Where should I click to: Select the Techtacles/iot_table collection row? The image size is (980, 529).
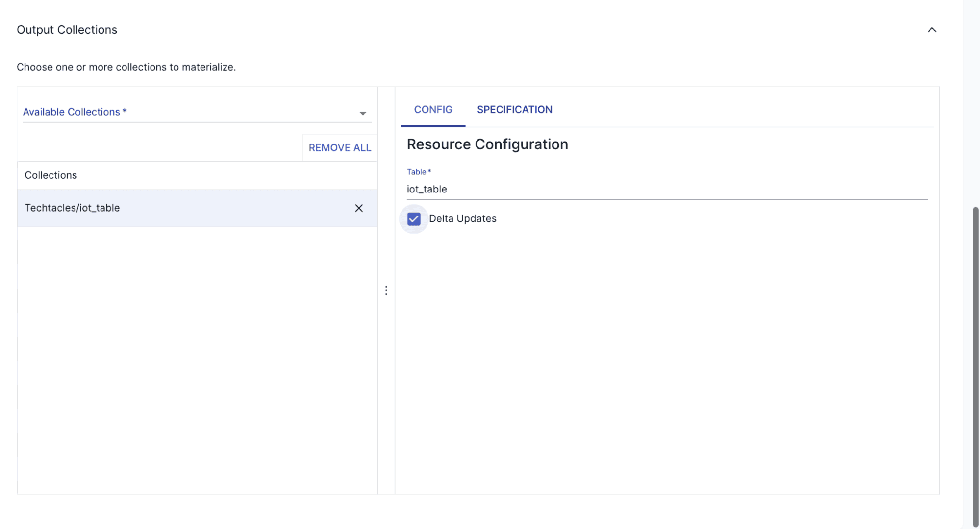click(x=147, y=208)
